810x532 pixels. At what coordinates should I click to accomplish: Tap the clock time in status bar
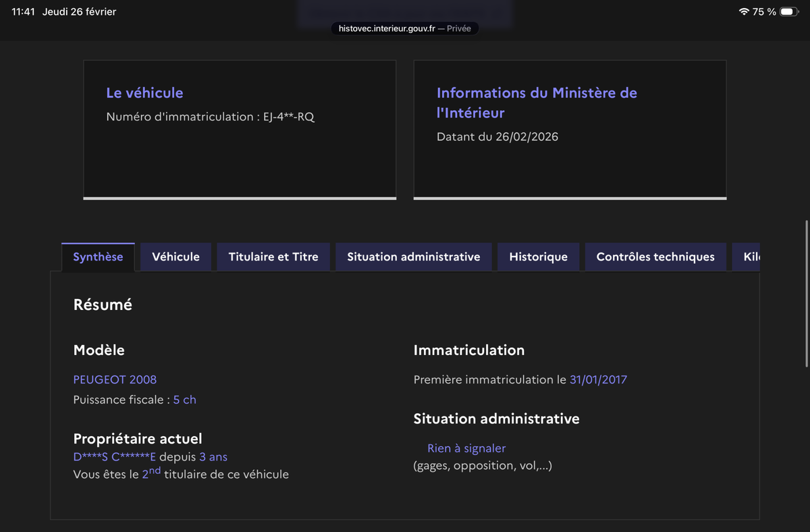pos(23,11)
